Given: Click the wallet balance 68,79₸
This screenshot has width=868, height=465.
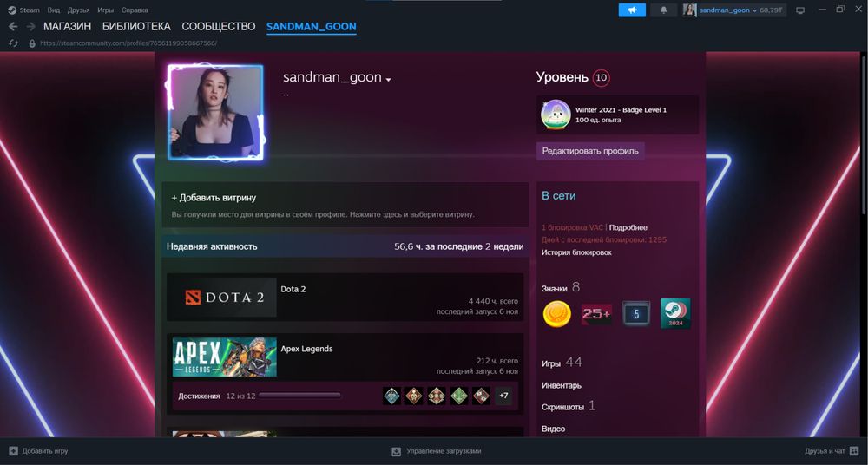Looking at the screenshot, I should pyautogui.click(x=771, y=10).
